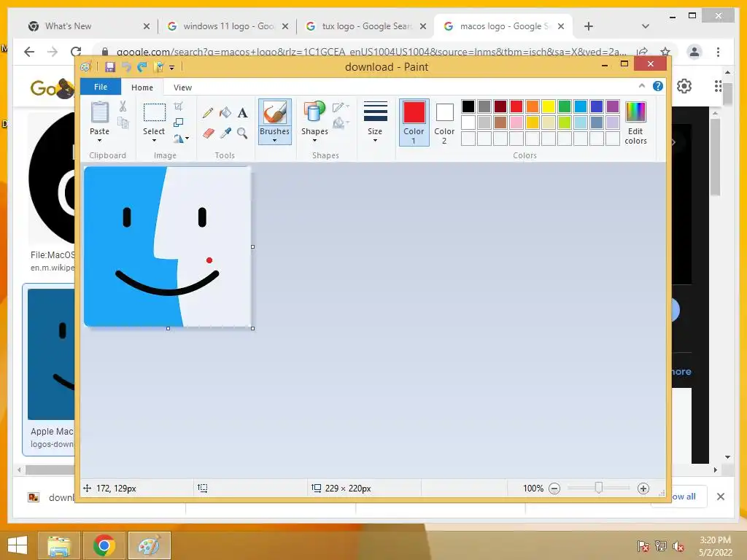The image size is (747, 560).
Task: Click Undo in Paint quick access toolbar
Action: (126, 67)
